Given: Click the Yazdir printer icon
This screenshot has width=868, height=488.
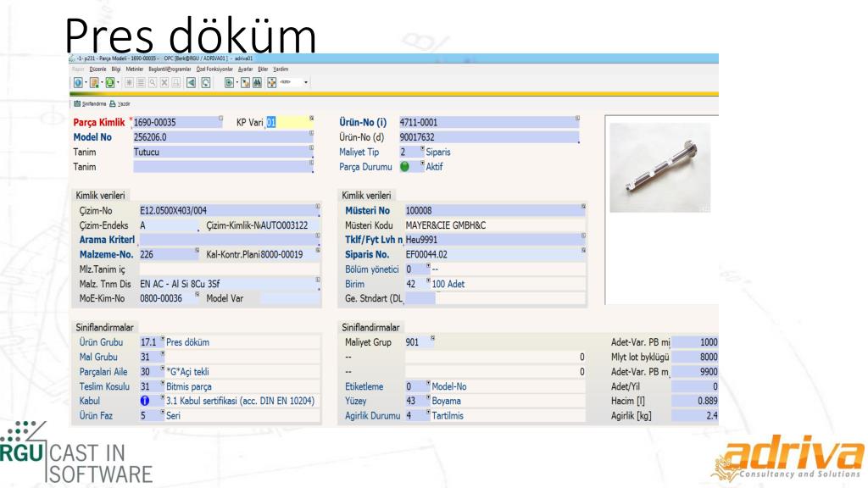Looking at the screenshot, I should coord(113,103).
